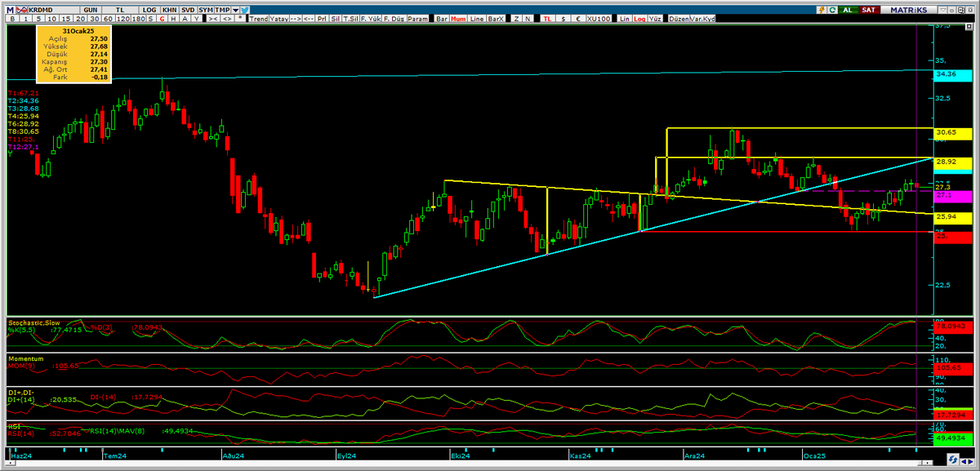Select the 10 minute period
Viewport: 980px width, 471px height.
(52, 18)
